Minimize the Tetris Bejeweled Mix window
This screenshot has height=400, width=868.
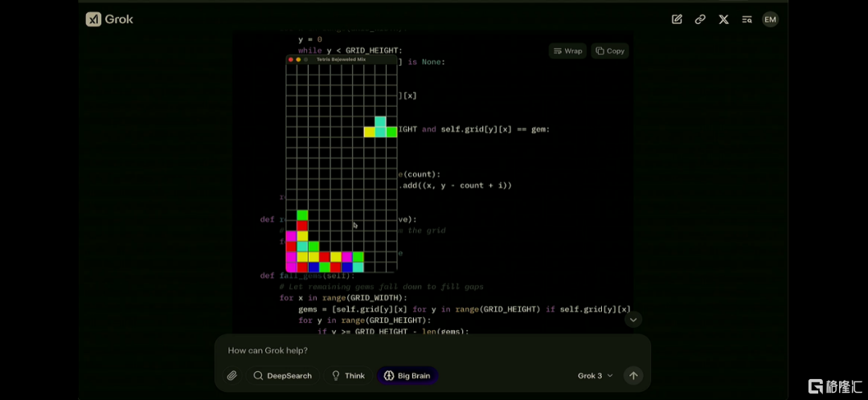(298, 59)
